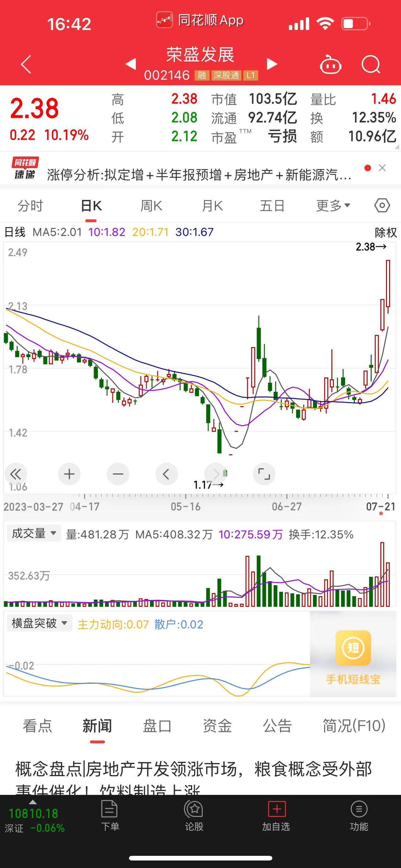Switch to next stock with right triangle
The image size is (401, 868).
click(x=272, y=64)
